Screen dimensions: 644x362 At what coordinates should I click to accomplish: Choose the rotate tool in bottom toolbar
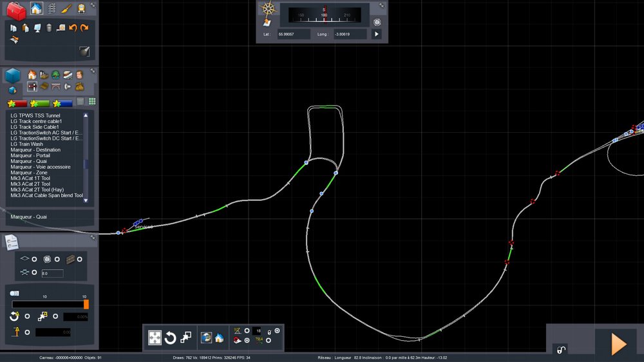click(x=171, y=338)
